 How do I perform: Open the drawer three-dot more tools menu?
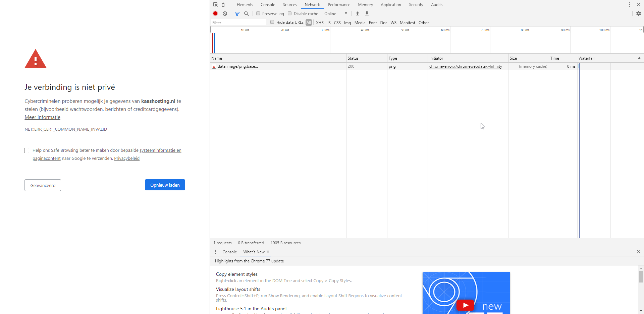[x=215, y=252]
